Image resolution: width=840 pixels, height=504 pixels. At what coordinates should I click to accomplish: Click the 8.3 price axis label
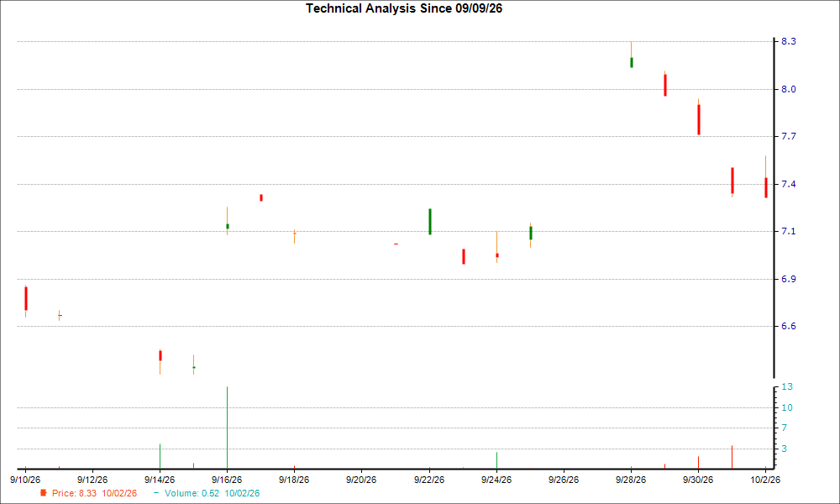[788, 41]
